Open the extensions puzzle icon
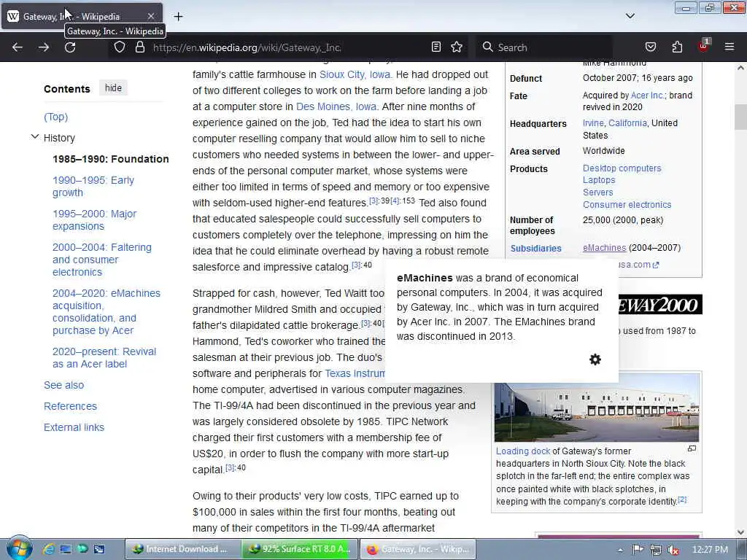Image resolution: width=747 pixels, height=560 pixels. [x=677, y=47]
